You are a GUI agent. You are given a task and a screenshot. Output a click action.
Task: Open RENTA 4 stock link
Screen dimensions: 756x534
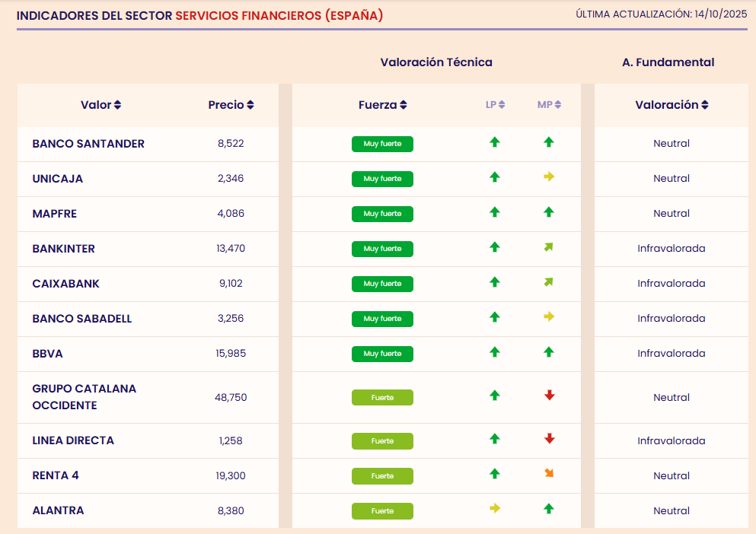(x=56, y=475)
